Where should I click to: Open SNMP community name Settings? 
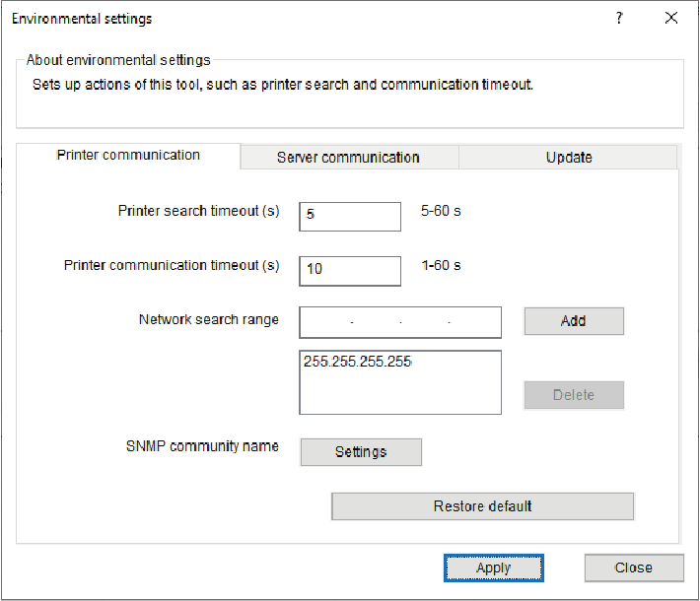pos(361,452)
